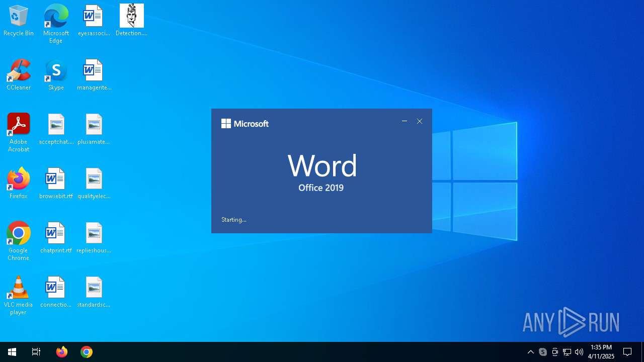Select the Adobe Acrobat desktop shortcut
The height and width of the screenshot is (362, 644).
[19, 132]
